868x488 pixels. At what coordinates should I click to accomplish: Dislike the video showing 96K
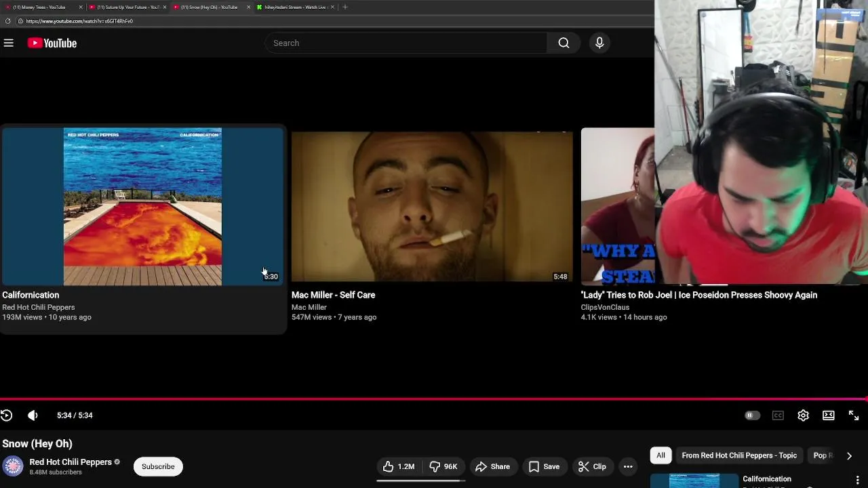coord(443,466)
